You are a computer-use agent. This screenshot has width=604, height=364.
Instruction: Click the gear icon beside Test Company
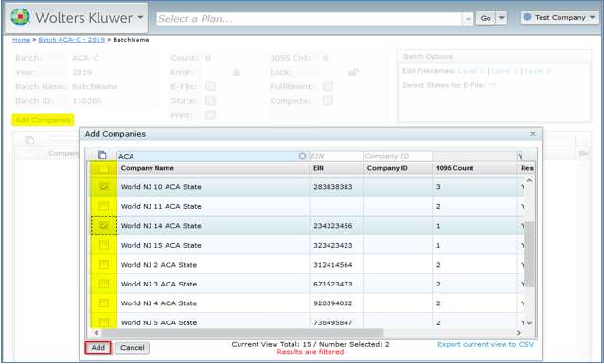[527, 17]
